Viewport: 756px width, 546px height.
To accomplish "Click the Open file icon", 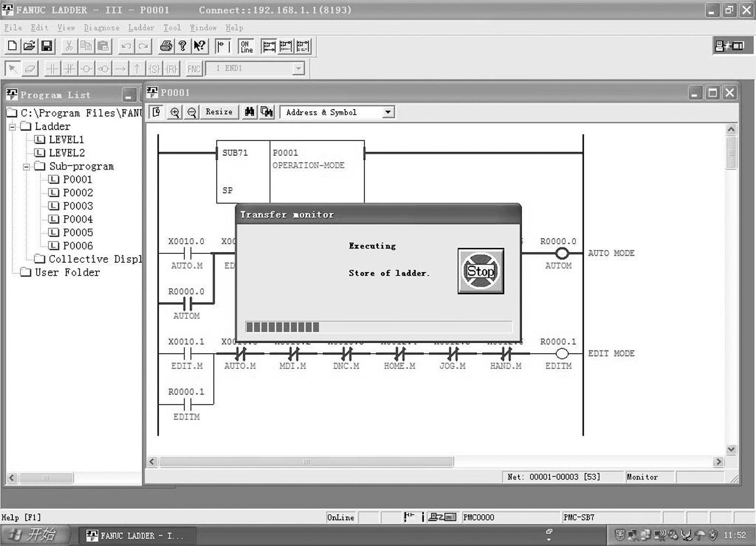I will (29, 46).
